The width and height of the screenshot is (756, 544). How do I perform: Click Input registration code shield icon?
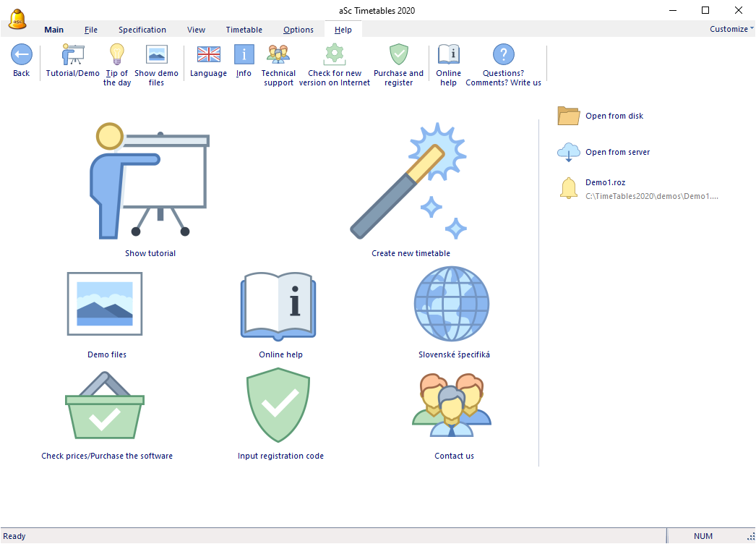[x=278, y=405]
